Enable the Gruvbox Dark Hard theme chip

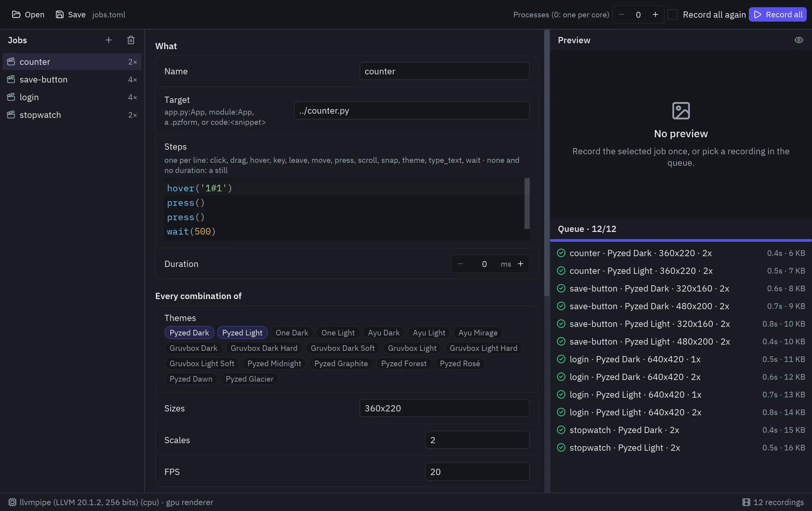264,348
